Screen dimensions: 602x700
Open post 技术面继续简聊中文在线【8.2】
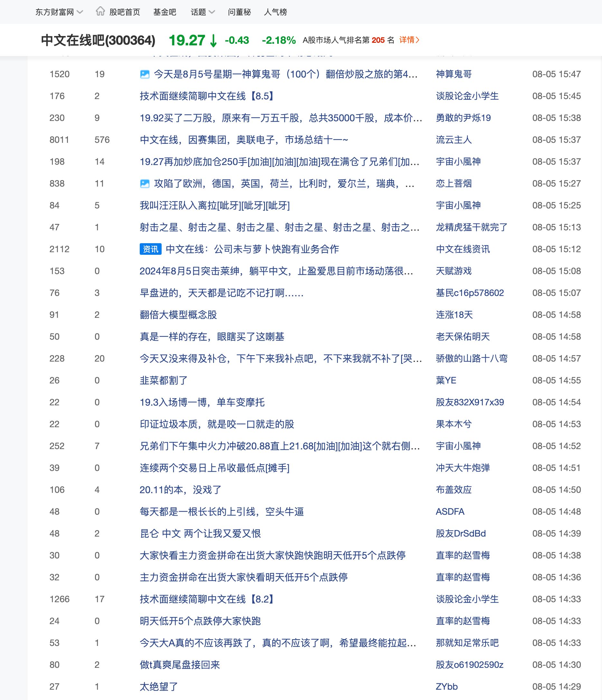207,599
